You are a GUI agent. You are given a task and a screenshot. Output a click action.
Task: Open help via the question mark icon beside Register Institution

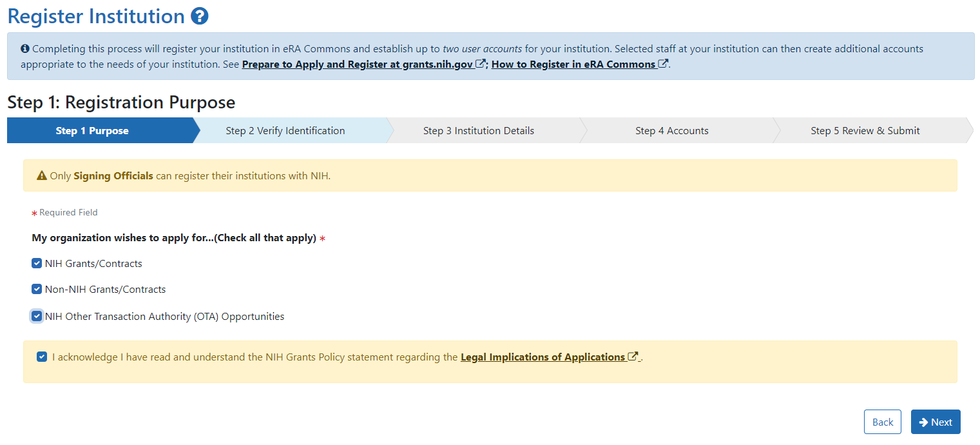[200, 16]
